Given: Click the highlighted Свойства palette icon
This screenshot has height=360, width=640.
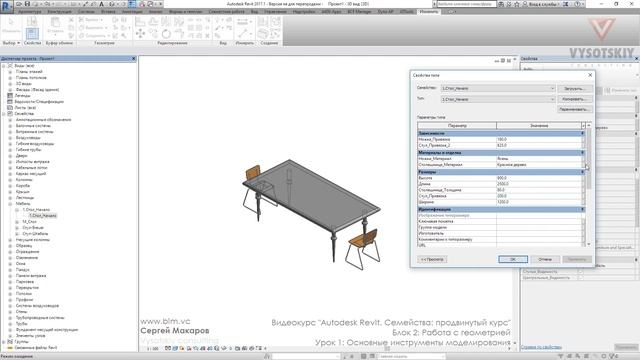Looking at the screenshot, I should [x=32, y=33].
